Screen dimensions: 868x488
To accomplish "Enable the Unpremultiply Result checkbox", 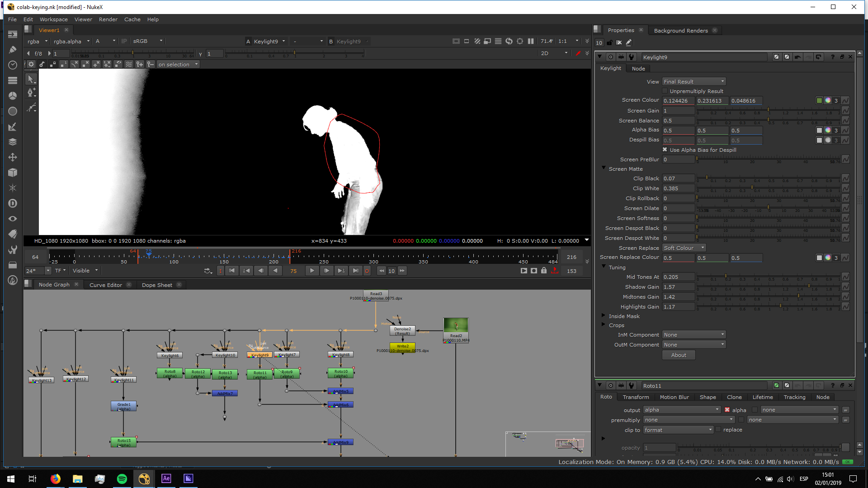I will pyautogui.click(x=665, y=91).
